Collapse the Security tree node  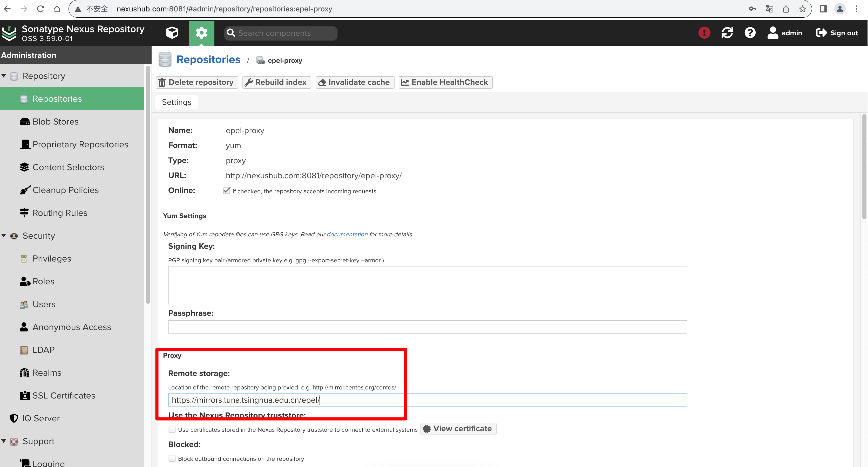[4, 236]
